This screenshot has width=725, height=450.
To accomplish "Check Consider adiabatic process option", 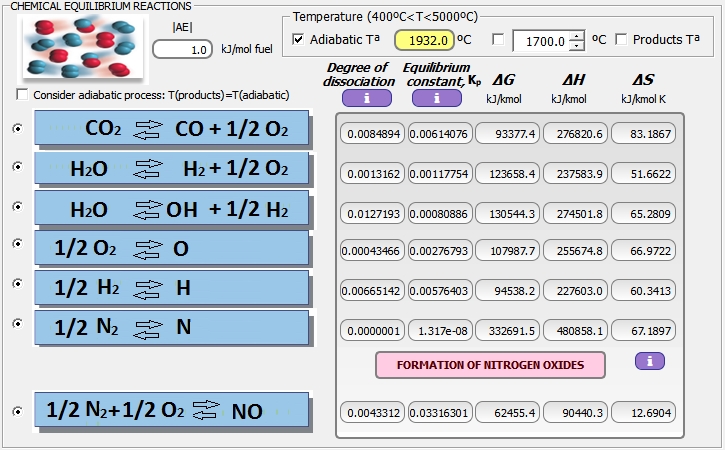I will click(x=22, y=95).
